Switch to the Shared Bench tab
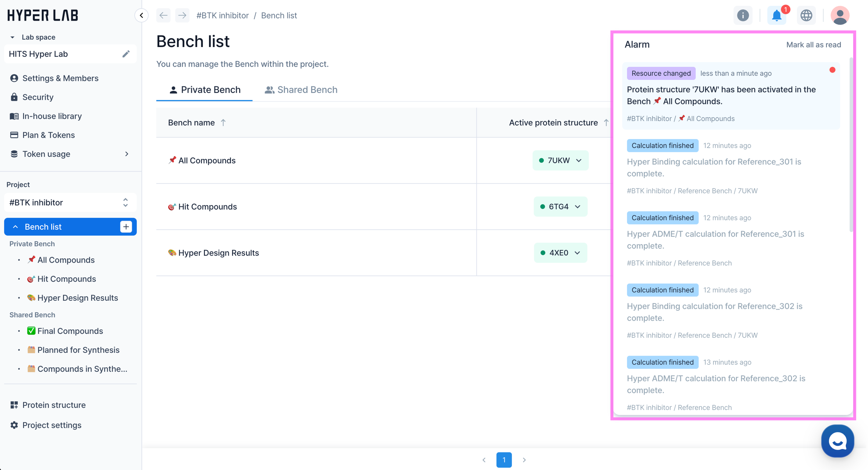Image resolution: width=868 pixels, height=470 pixels. point(301,90)
